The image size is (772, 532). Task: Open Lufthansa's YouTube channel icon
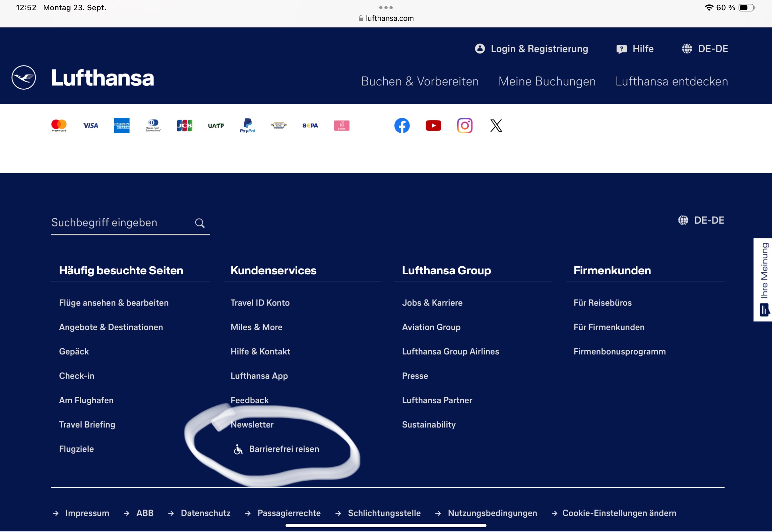pos(433,126)
